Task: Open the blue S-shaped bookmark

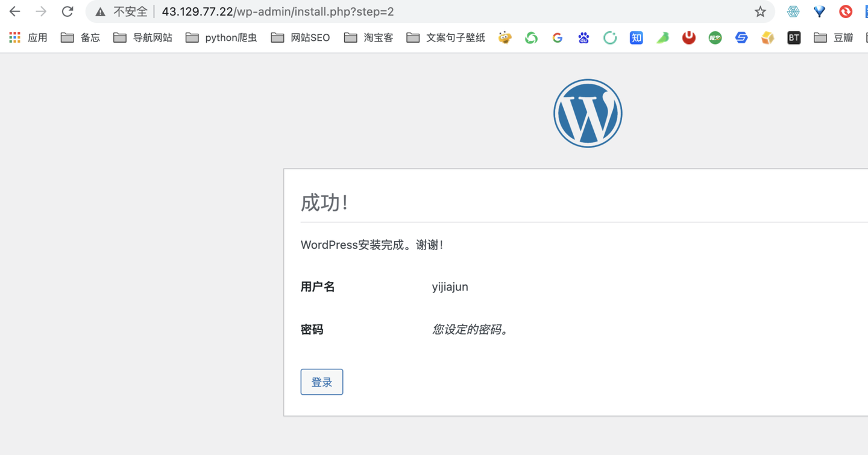Action: pos(741,37)
